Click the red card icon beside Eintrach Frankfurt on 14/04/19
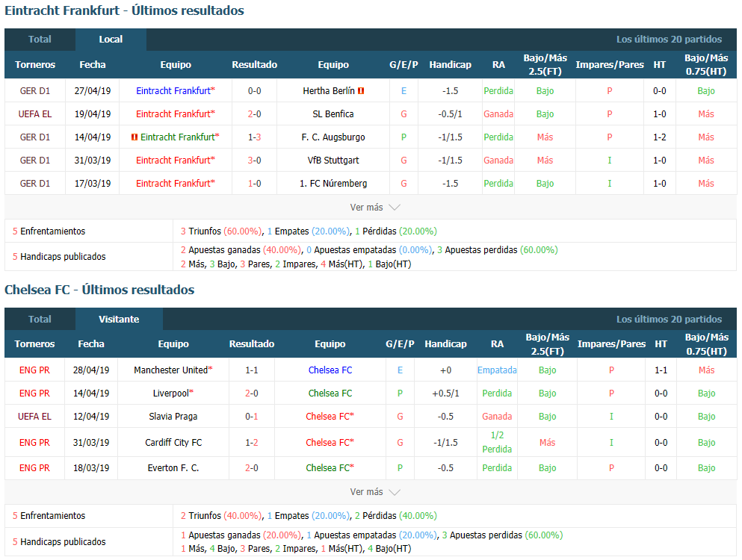Image resolution: width=742 pixels, height=560 pixels. pos(135,137)
